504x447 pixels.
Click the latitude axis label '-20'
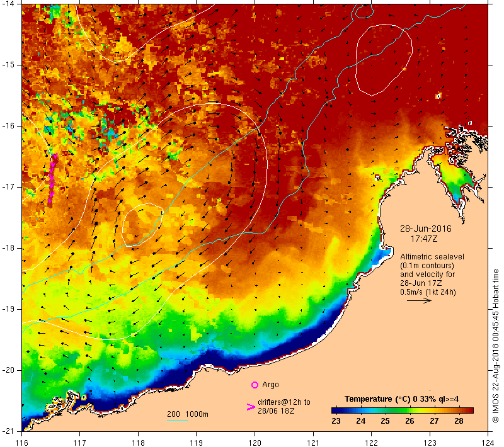coord(8,370)
